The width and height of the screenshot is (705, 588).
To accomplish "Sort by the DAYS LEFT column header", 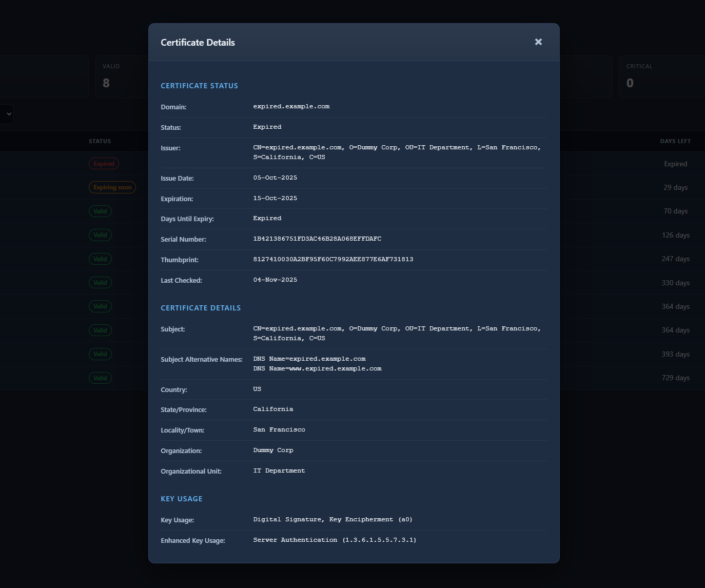I will click(675, 141).
